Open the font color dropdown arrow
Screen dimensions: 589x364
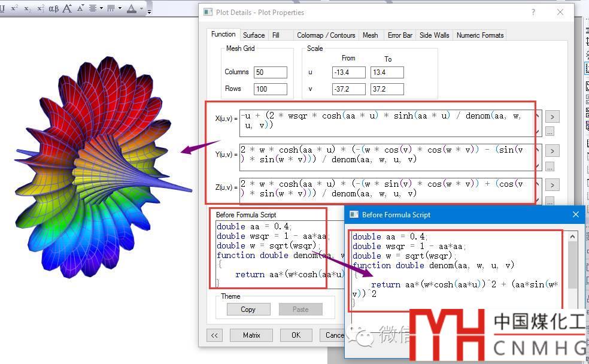[141, 9]
